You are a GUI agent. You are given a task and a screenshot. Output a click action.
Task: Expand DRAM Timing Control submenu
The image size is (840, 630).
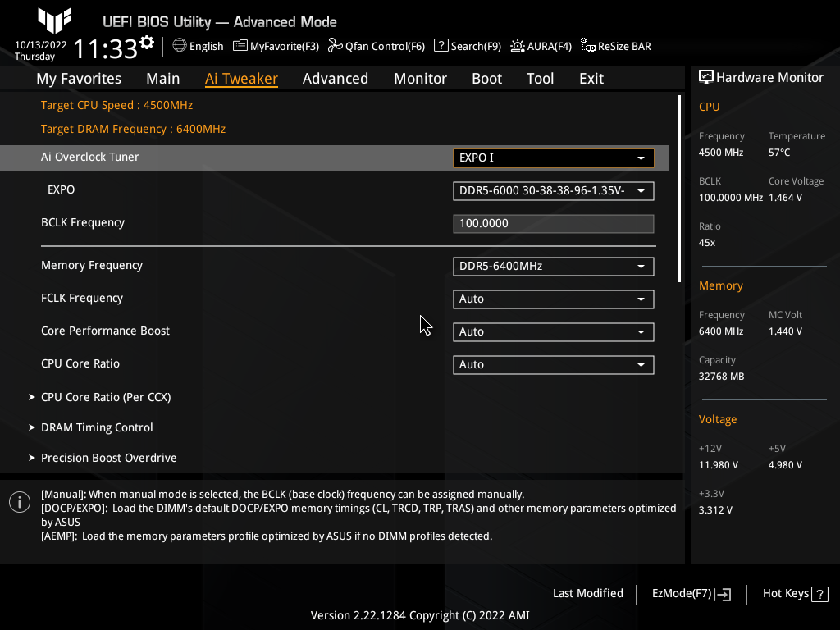point(97,427)
